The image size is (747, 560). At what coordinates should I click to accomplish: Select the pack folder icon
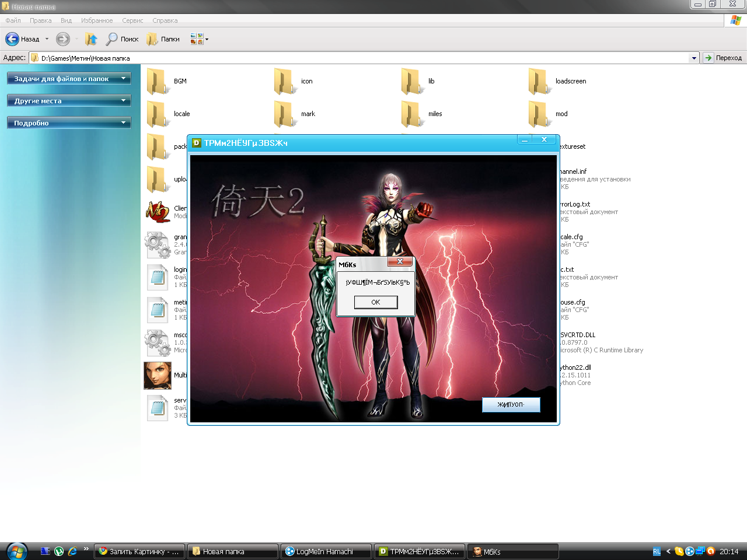point(157,146)
